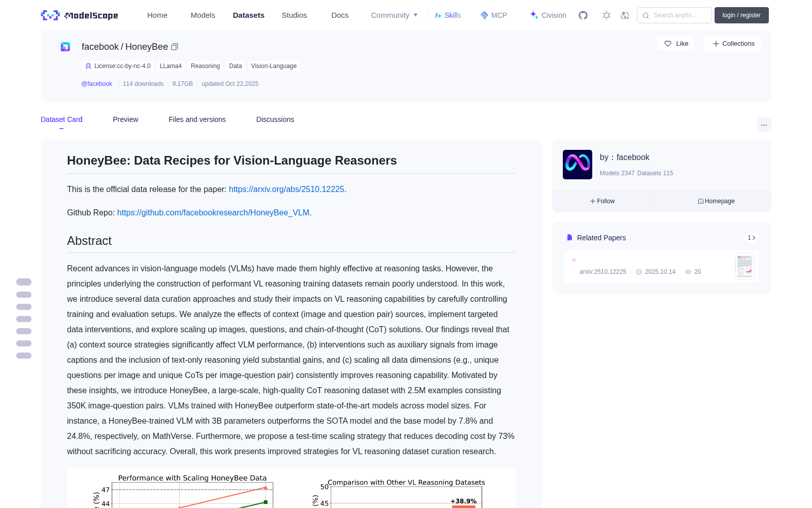Switch to the Dataset Card tab
812x508 pixels.
(x=61, y=119)
